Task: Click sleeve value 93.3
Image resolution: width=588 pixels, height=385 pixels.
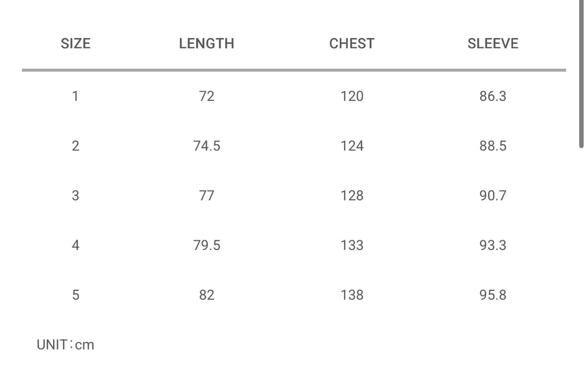Action: pos(493,245)
